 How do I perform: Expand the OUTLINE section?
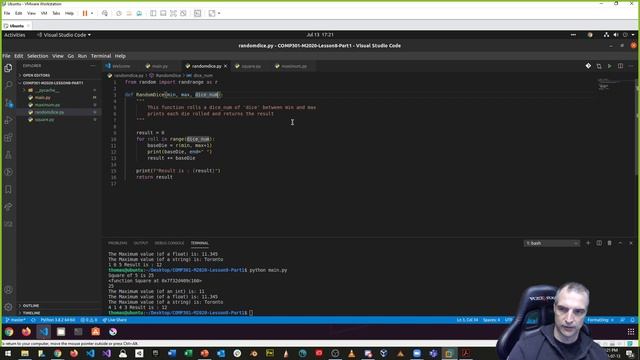(x=31, y=305)
